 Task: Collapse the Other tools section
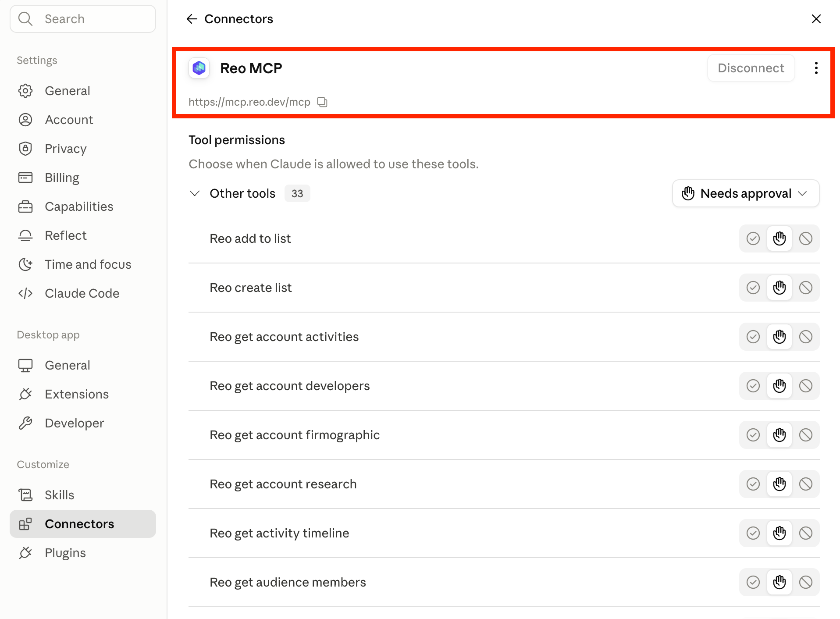pos(195,193)
